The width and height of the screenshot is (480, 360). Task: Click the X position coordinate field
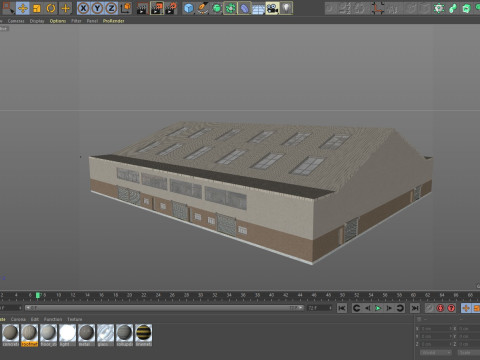click(435, 329)
